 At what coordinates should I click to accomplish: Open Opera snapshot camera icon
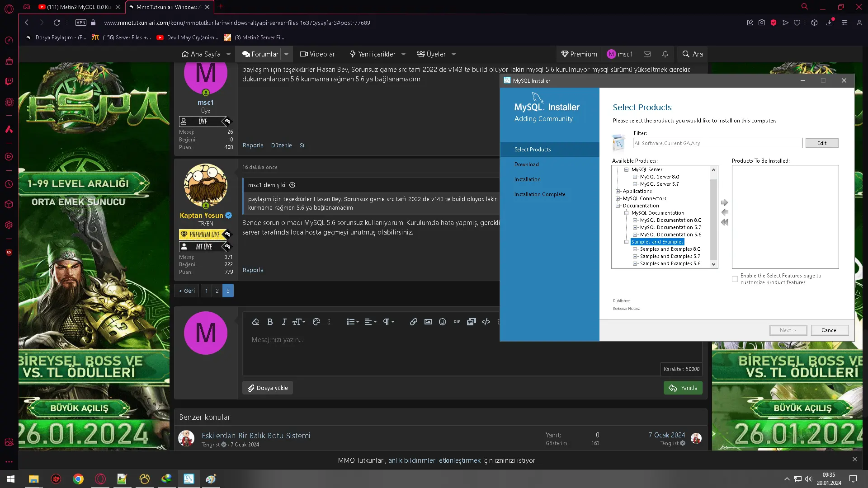tap(762, 23)
